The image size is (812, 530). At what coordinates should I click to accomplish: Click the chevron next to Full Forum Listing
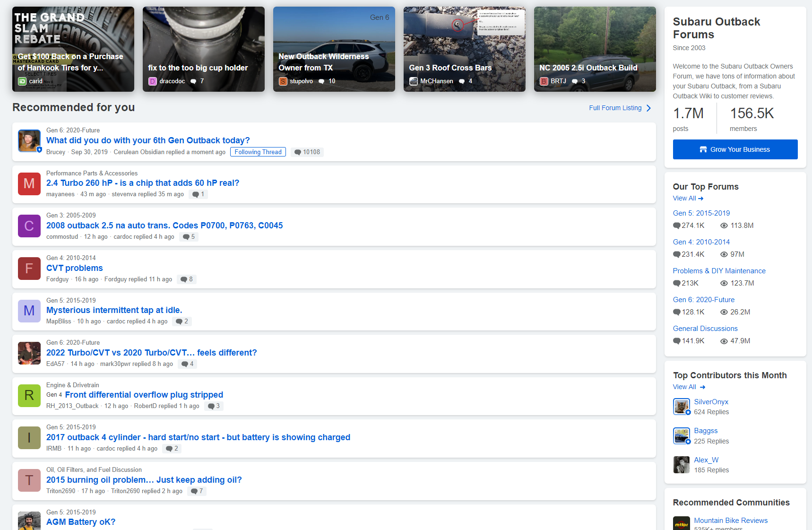pyautogui.click(x=648, y=108)
